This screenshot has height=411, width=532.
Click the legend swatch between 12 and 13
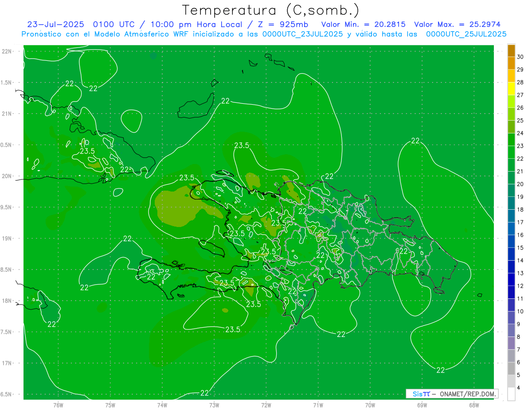click(511, 279)
